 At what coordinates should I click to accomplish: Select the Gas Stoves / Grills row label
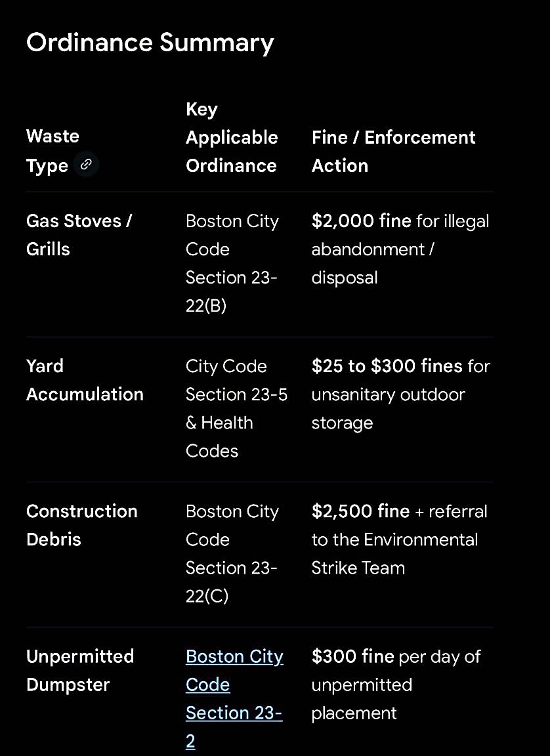click(79, 235)
